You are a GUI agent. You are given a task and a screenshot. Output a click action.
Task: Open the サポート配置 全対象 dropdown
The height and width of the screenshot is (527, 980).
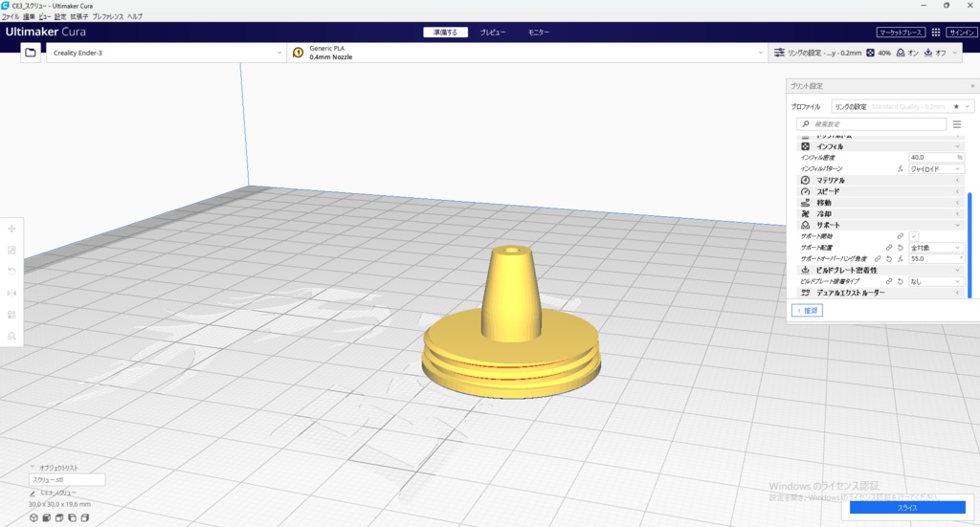(x=936, y=248)
